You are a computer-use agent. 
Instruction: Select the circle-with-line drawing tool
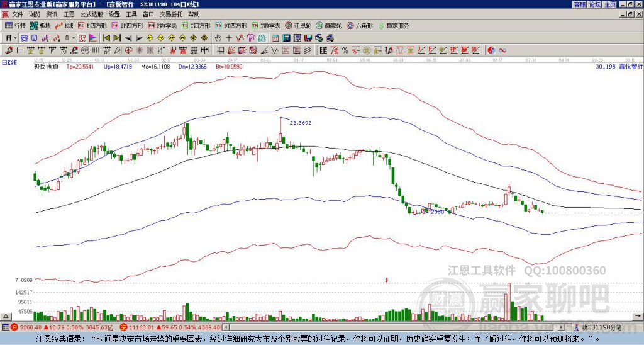pyautogui.click(x=85, y=50)
